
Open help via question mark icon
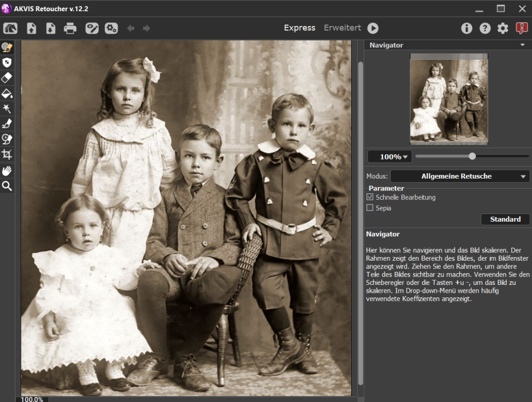click(485, 28)
